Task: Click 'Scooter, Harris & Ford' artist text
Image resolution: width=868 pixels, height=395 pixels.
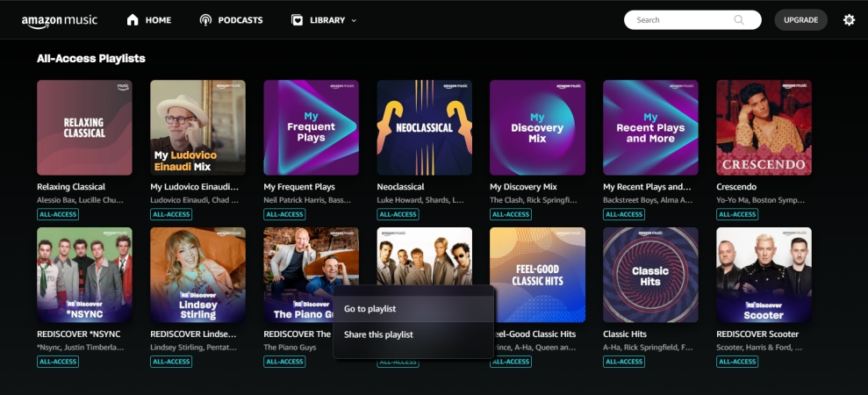Action: click(759, 348)
